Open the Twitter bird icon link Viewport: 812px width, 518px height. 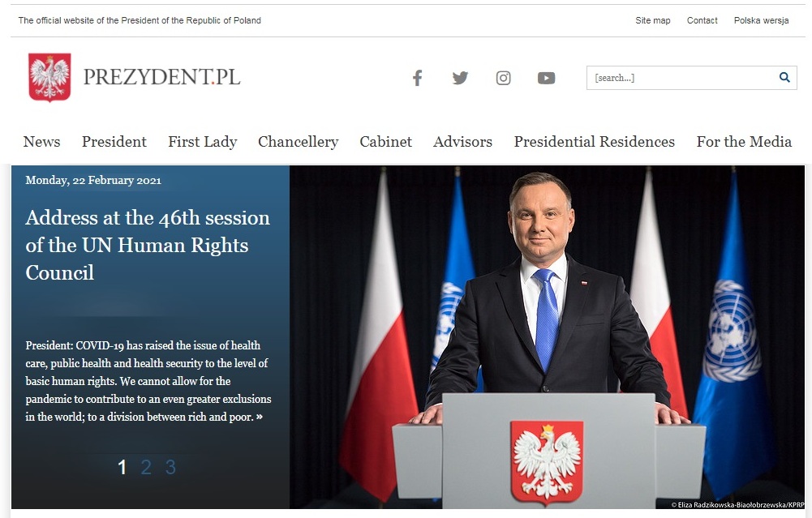click(x=460, y=78)
